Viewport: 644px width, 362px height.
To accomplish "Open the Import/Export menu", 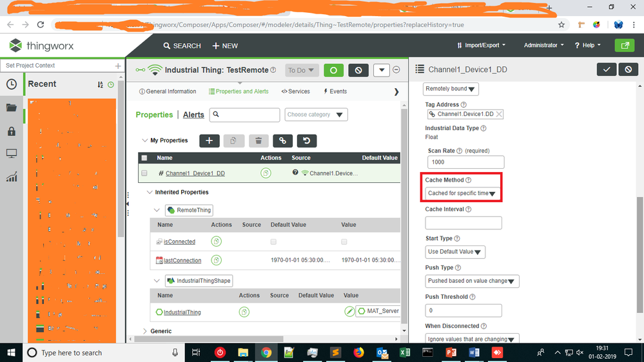I will pyautogui.click(x=481, y=45).
